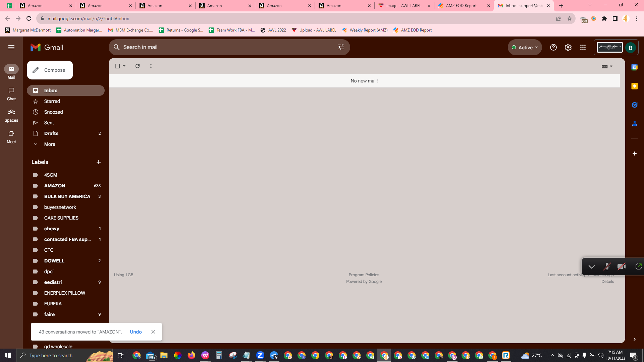Open the Program Policies link
644x362 pixels.
(364, 275)
